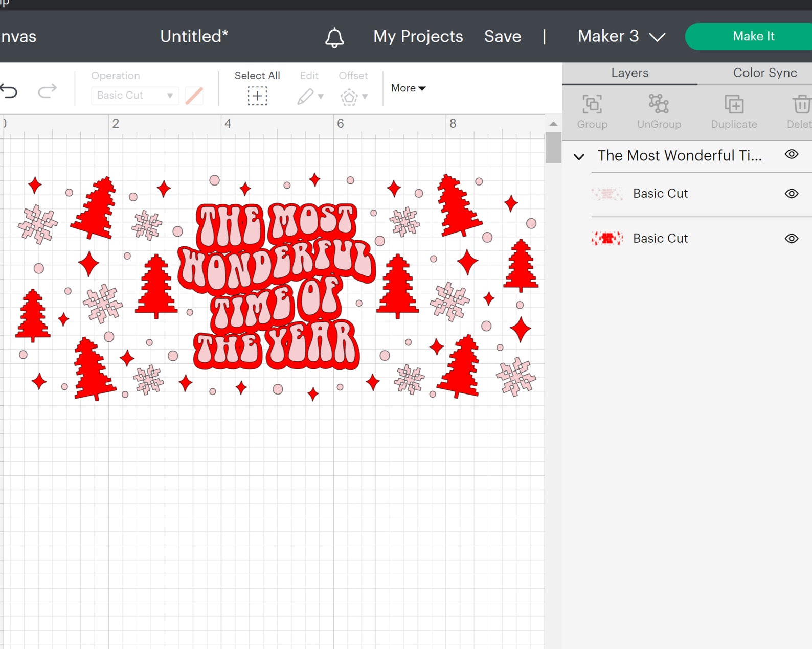
Task: Hide the Most Wonderful Time group
Action: (792, 154)
